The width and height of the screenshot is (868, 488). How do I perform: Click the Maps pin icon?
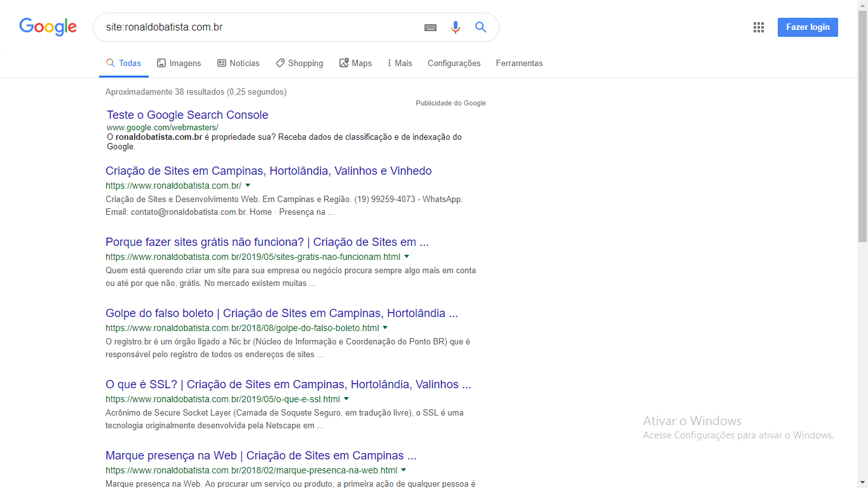[x=344, y=63]
